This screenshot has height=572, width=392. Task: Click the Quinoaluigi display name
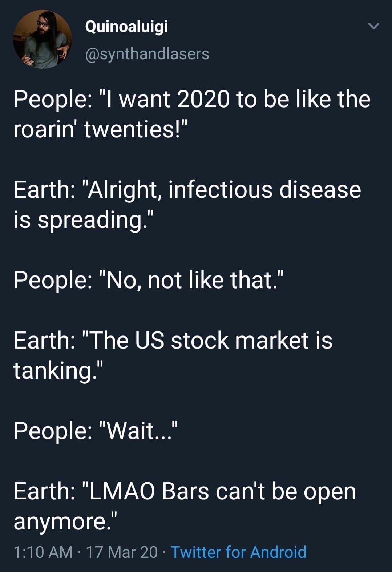point(126,27)
